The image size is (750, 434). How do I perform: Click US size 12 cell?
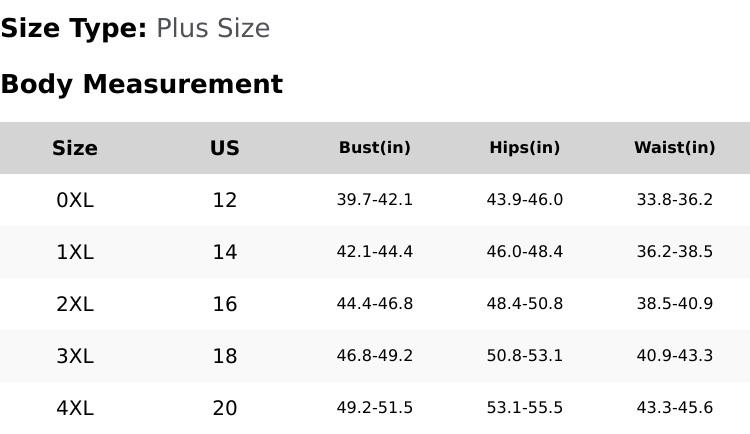pos(225,200)
